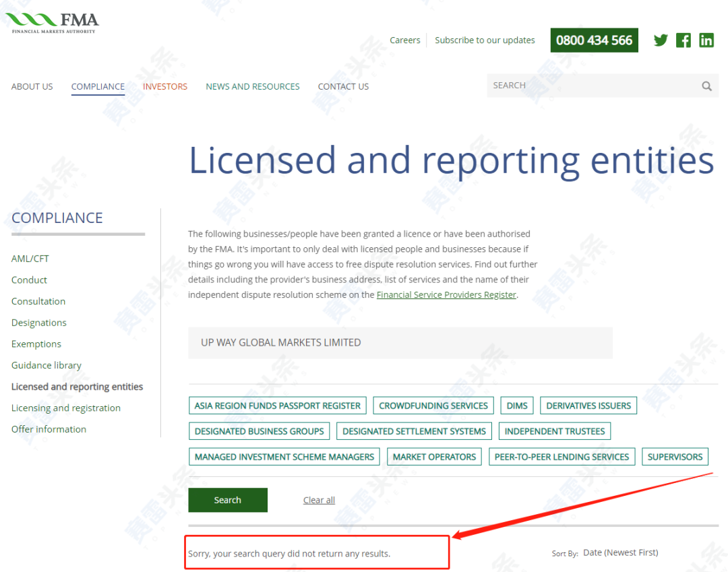Open the FMA Twitter page icon

click(x=660, y=40)
